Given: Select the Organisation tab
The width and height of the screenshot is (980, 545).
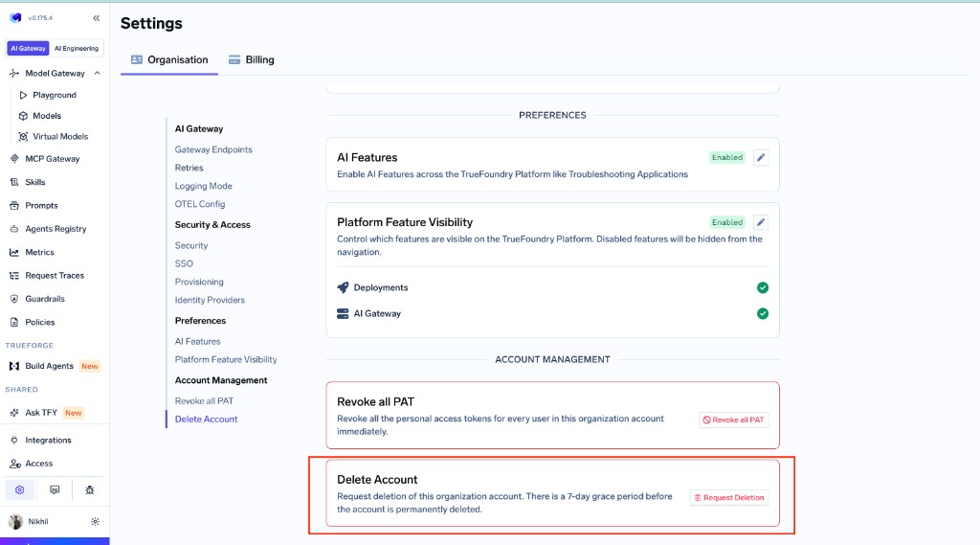Looking at the screenshot, I should pyautogui.click(x=169, y=60).
